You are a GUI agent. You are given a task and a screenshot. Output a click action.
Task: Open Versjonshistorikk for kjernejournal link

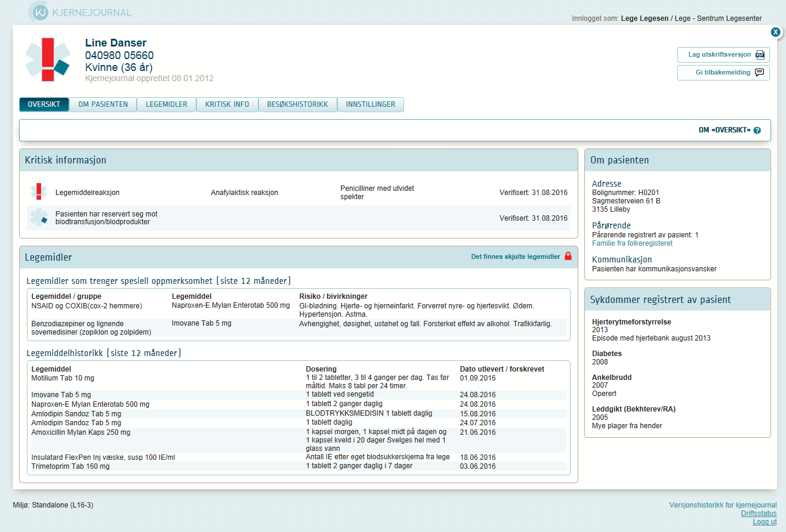[723, 505]
